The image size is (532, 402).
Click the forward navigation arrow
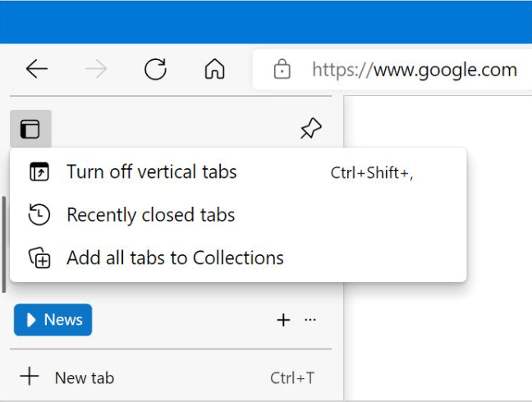pos(96,69)
